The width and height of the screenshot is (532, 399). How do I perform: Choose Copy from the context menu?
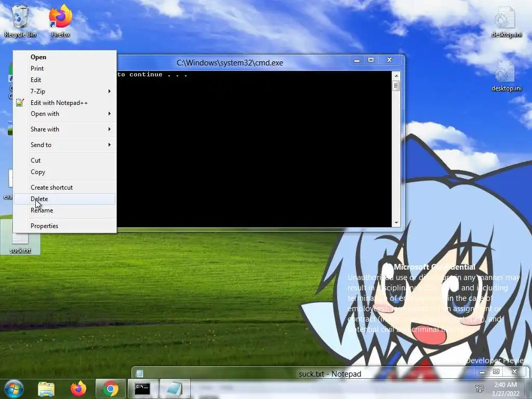coord(65,171)
